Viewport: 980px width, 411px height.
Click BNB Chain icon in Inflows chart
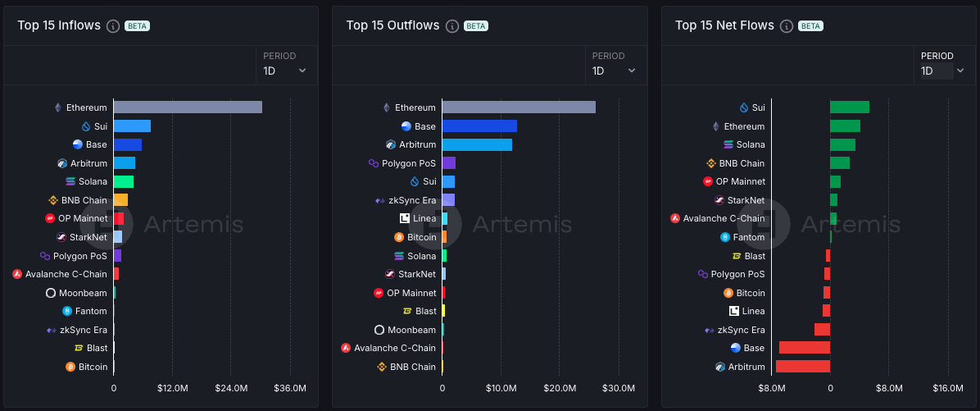[x=53, y=200]
